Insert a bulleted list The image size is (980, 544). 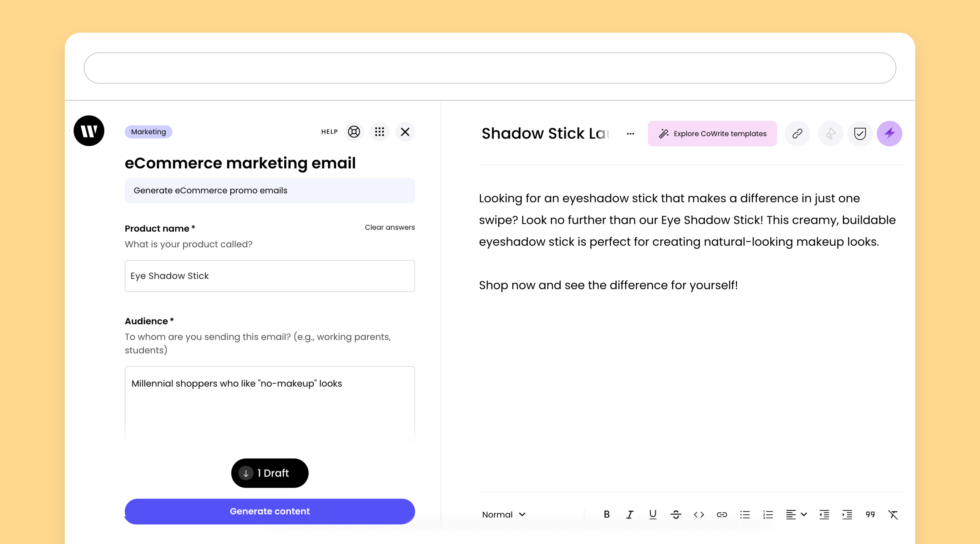(x=745, y=514)
